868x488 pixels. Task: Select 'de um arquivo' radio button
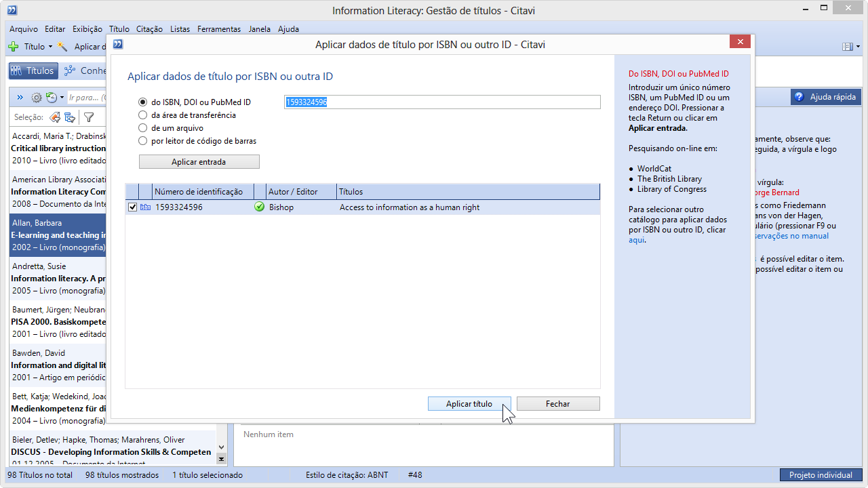142,128
